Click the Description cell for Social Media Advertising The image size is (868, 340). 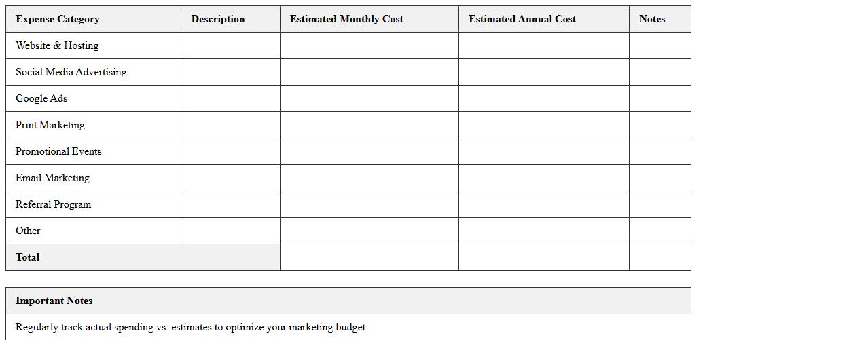(x=230, y=72)
